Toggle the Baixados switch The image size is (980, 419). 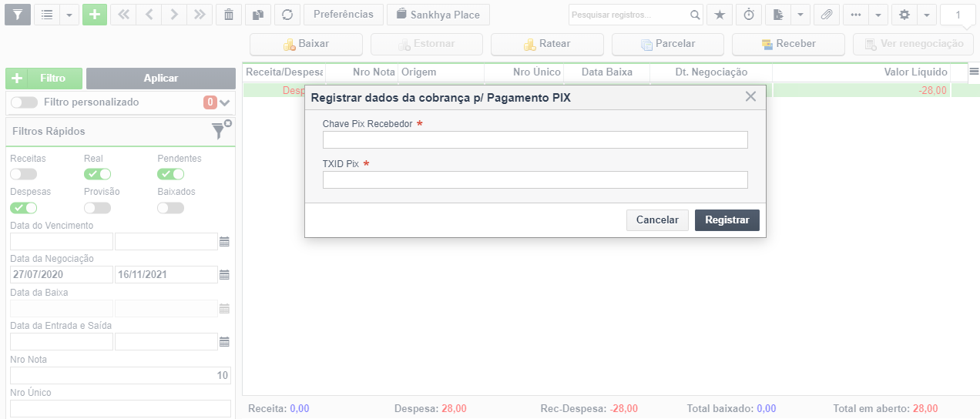(171, 207)
